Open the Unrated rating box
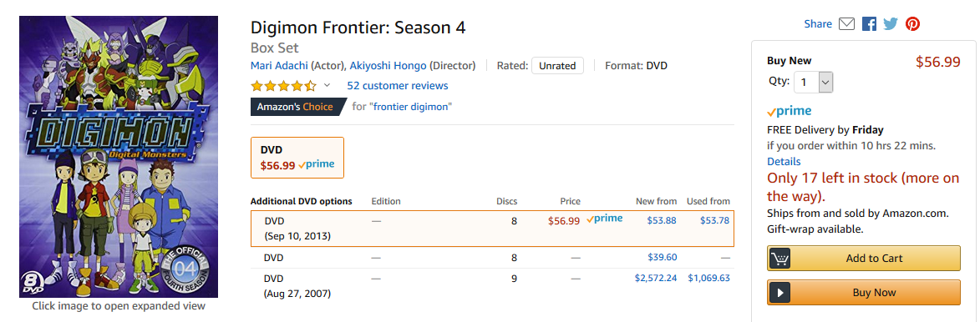Image resolution: width=980 pixels, height=322 pixels. [557, 66]
